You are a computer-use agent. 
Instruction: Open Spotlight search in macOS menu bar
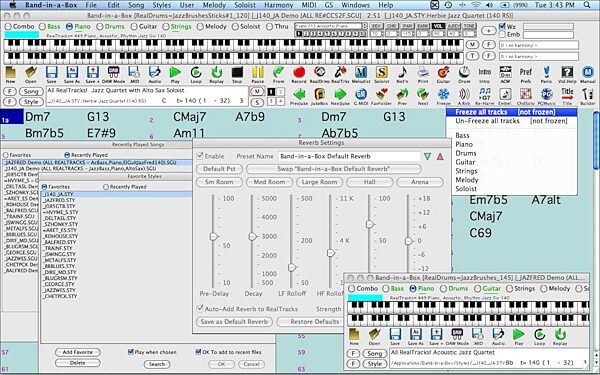(587, 5)
